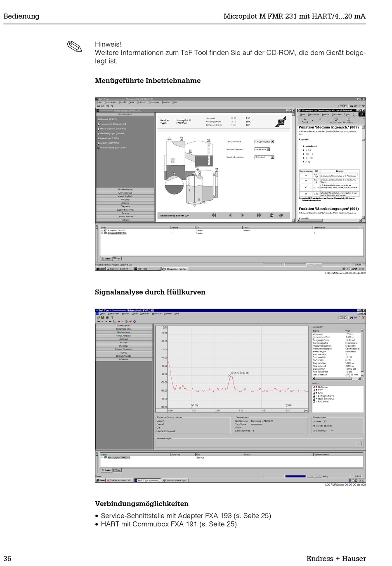
Task: Open Parameter menu in upper ToF Tool
Action: (154, 102)
